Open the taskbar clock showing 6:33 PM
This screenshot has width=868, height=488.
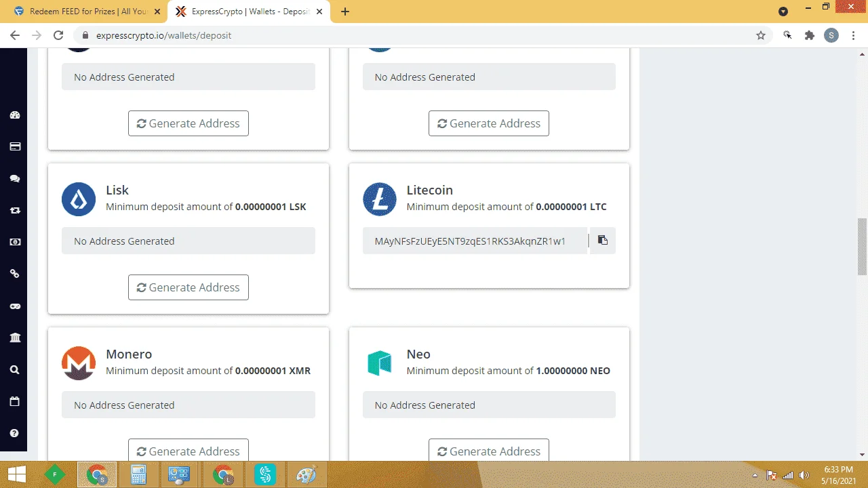tap(839, 475)
